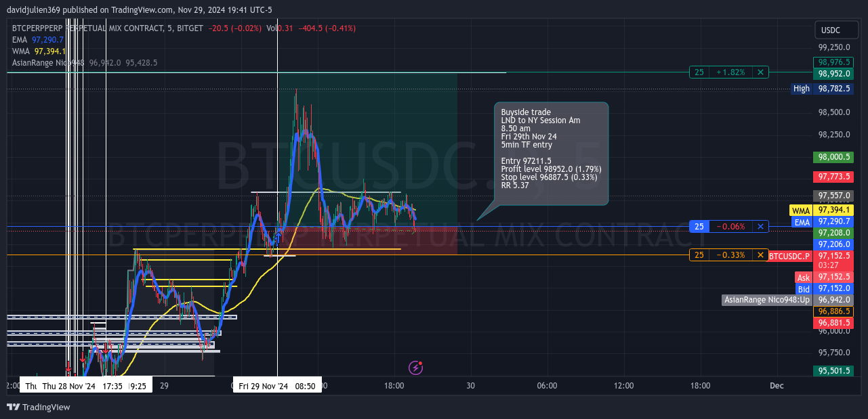Click the Thu 28 Nov '24 17:35 date marker
The image size is (868, 419).
tap(82, 386)
